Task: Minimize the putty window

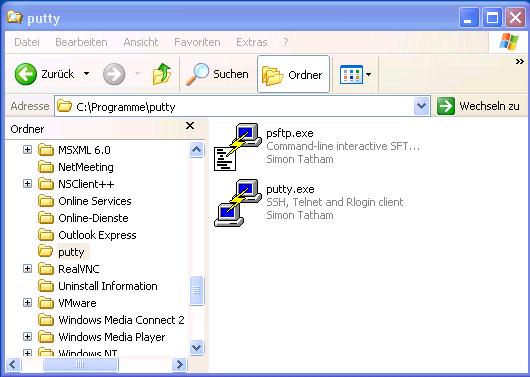Action: point(468,17)
